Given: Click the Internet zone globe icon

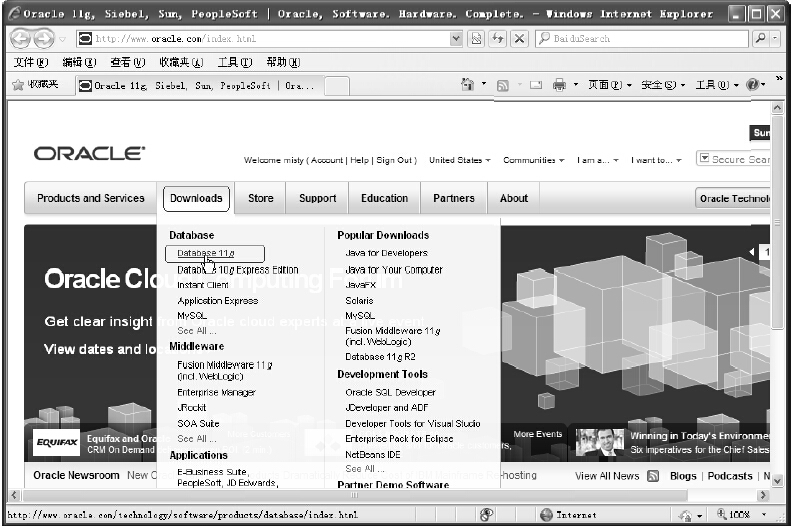Looking at the screenshot, I should point(546,515).
